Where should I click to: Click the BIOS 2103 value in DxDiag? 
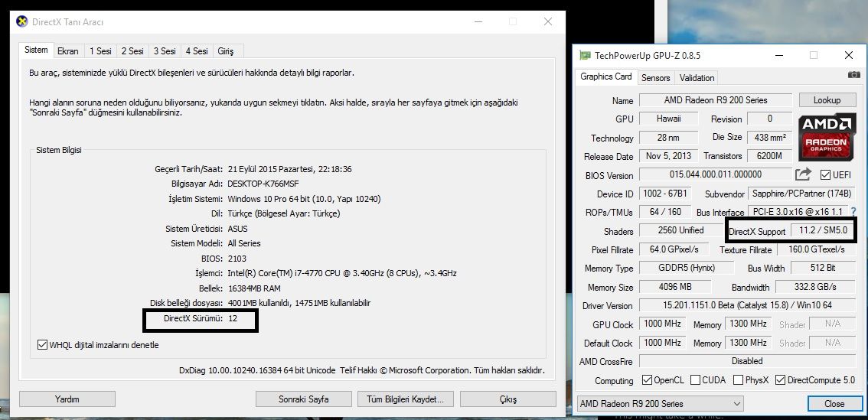click(237, 259)
